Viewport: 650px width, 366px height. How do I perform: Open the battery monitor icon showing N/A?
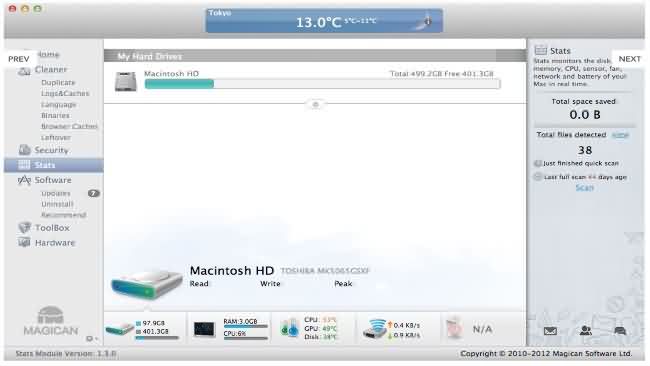tap(455, 328)
